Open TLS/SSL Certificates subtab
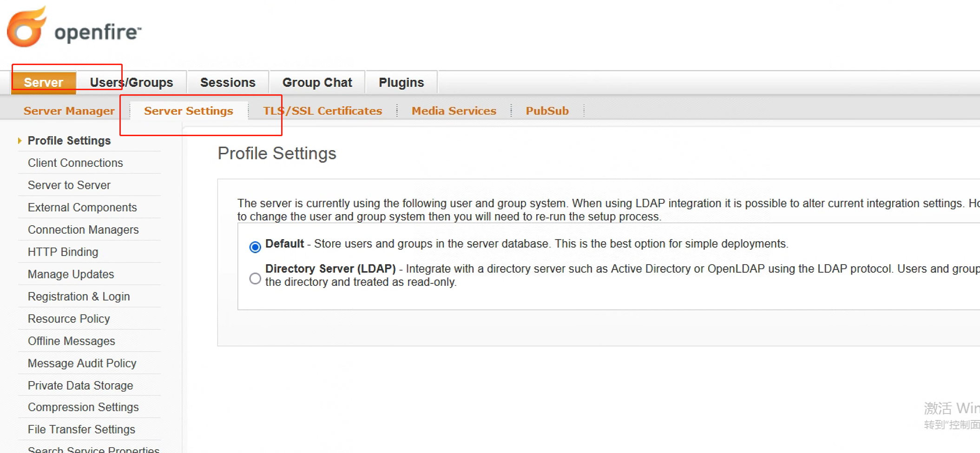980x453 pixels. pos(322,111)
